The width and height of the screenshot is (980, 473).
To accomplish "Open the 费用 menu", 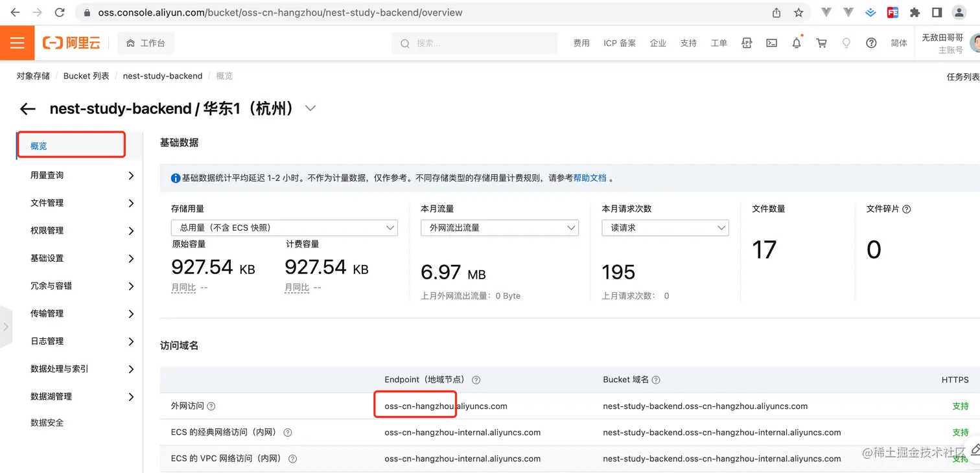I will [581, 43].
